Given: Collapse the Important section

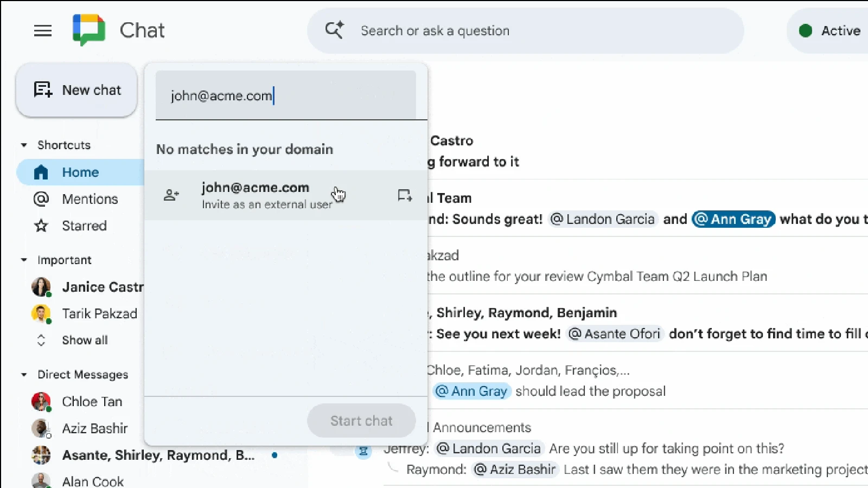Looking at the screenshot, I should [x=24, y=260].
